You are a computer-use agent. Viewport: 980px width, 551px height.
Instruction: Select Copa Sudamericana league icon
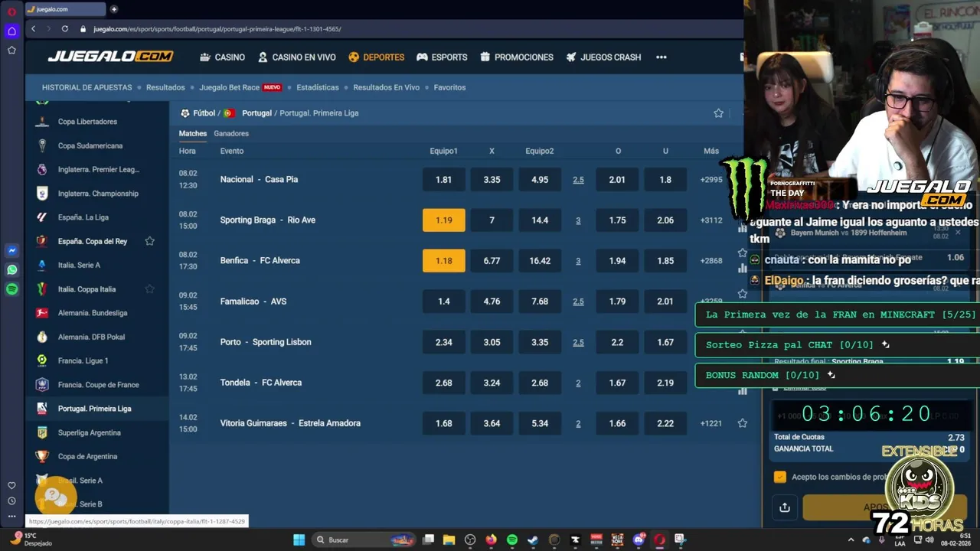coord(42,145)
